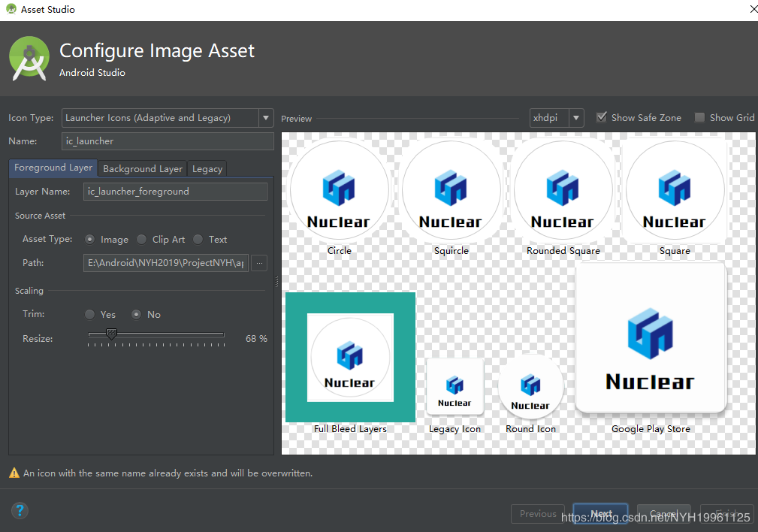Click the Resize slider handle
This screenshot has width=758, height=532.
pyautogui.click(x=111, y=334)
